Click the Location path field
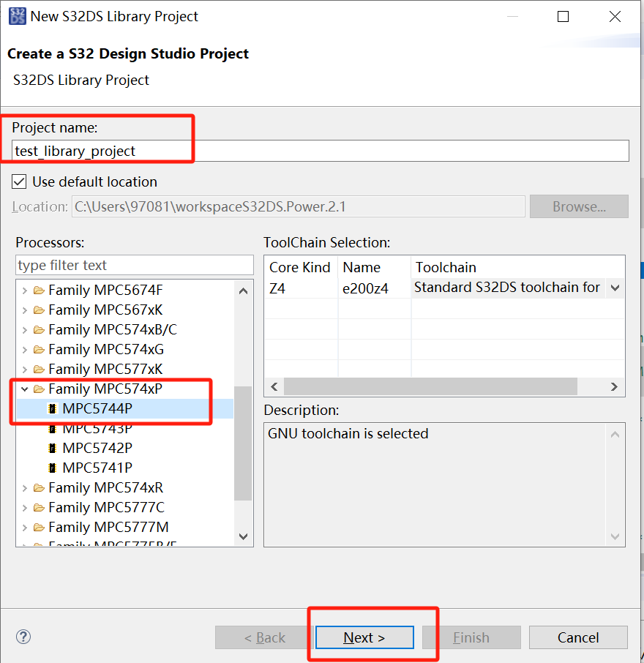Image resolution: width=644 pixels, height=663 pixels. click(x=299, y=206)
